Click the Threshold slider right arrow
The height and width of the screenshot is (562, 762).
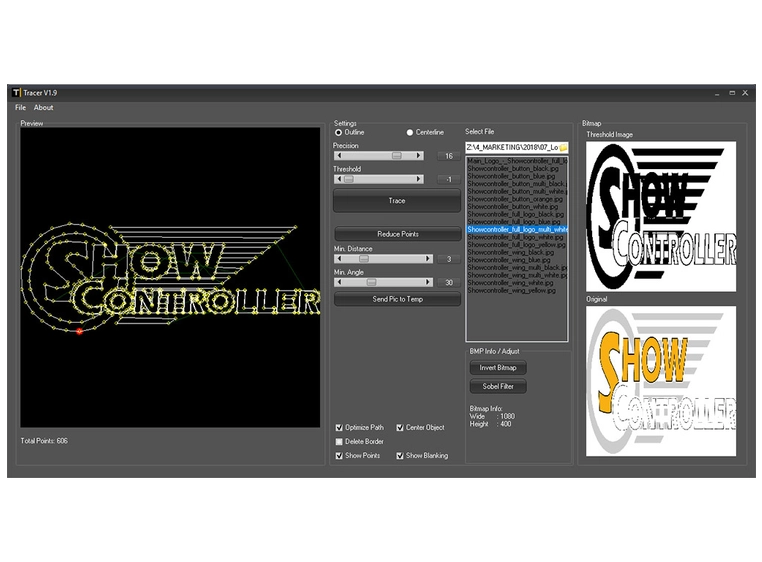pos(418,179)
